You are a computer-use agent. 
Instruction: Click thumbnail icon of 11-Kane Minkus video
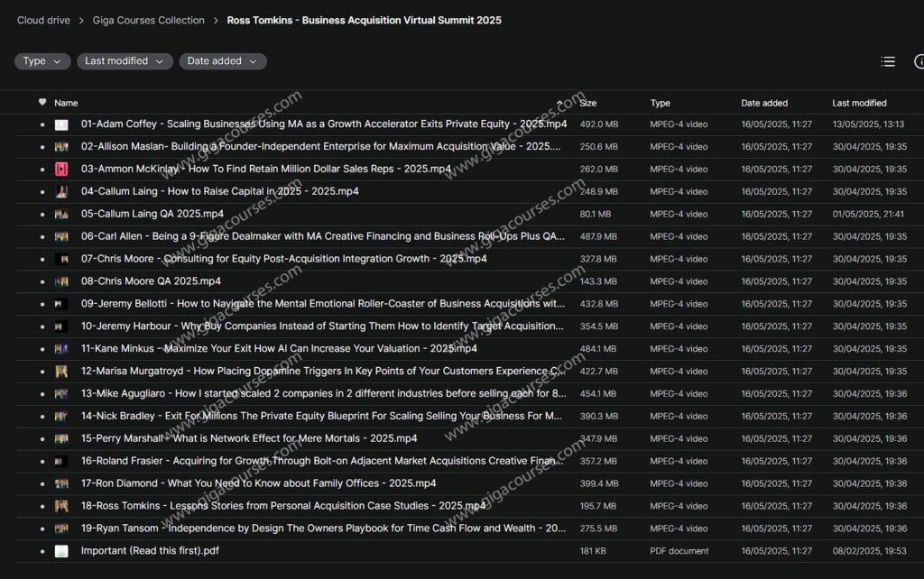[x=61, y=349]
